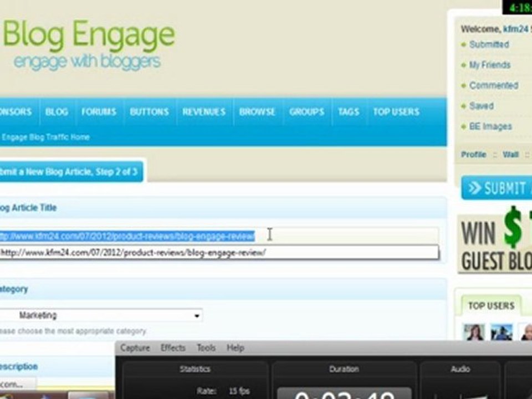Open the Profile link
532x399 pixels.
click(x=474, y=155)
